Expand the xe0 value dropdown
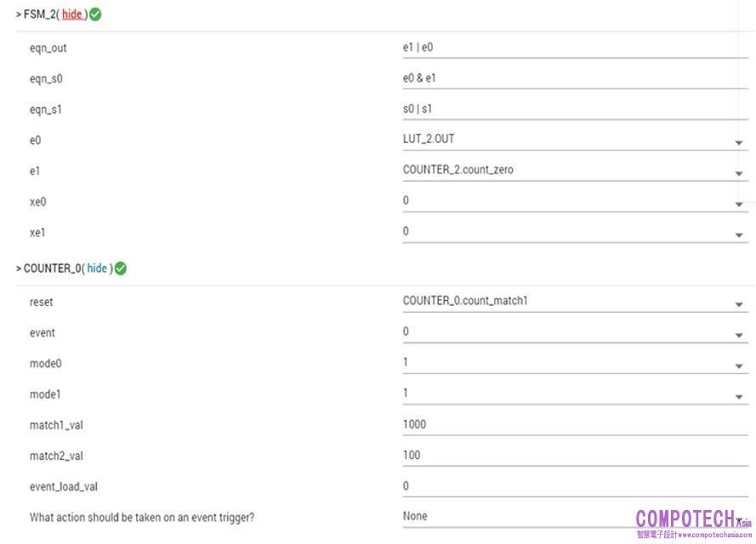Image resolution: width=756 pixels, height=544 pixels. [x=739, y=204]
